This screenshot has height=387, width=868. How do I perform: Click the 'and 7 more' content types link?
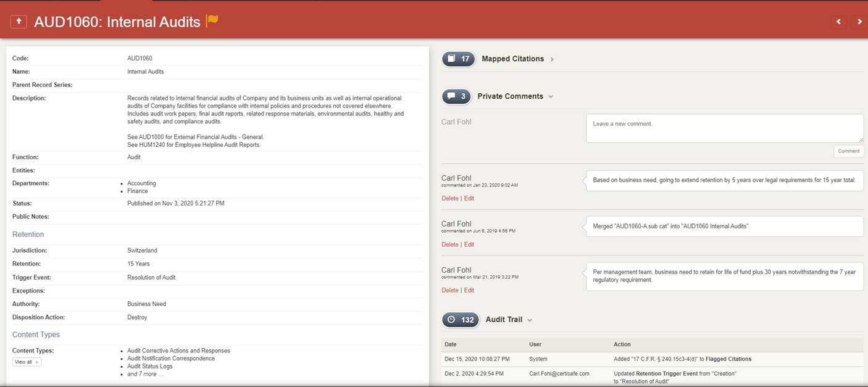(145, 374)
